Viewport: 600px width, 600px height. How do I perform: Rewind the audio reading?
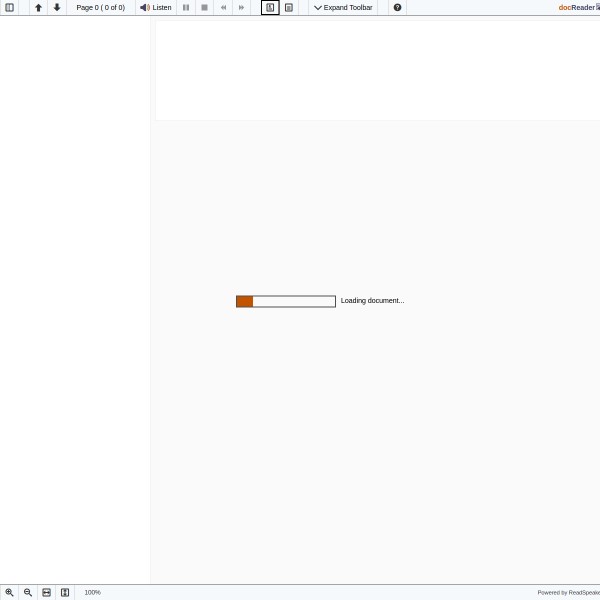223,7
